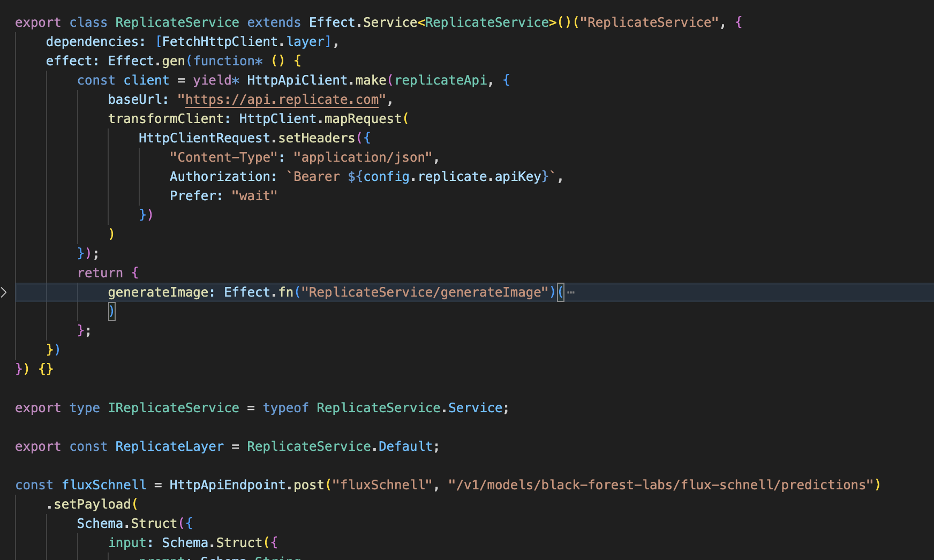
Task: Click the "mapRequest" method name
Action: [x=363, y=119]
